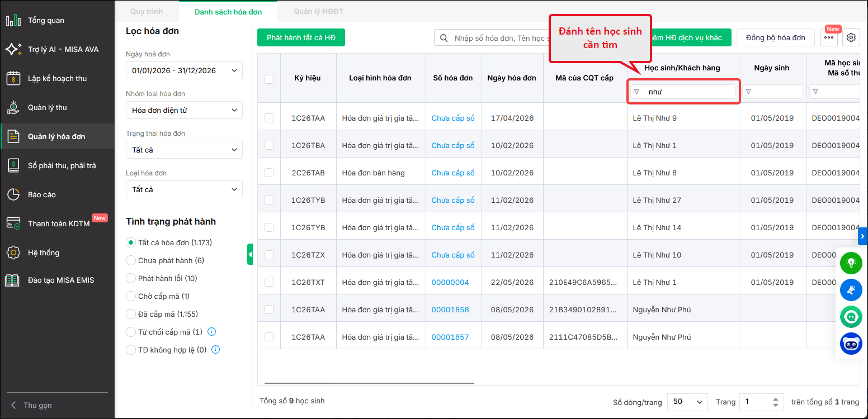This screenshot has width=868, height=419.
Task: Select the Từ chối cấp mã (1) radio button
Action: [x=131, y=332]
